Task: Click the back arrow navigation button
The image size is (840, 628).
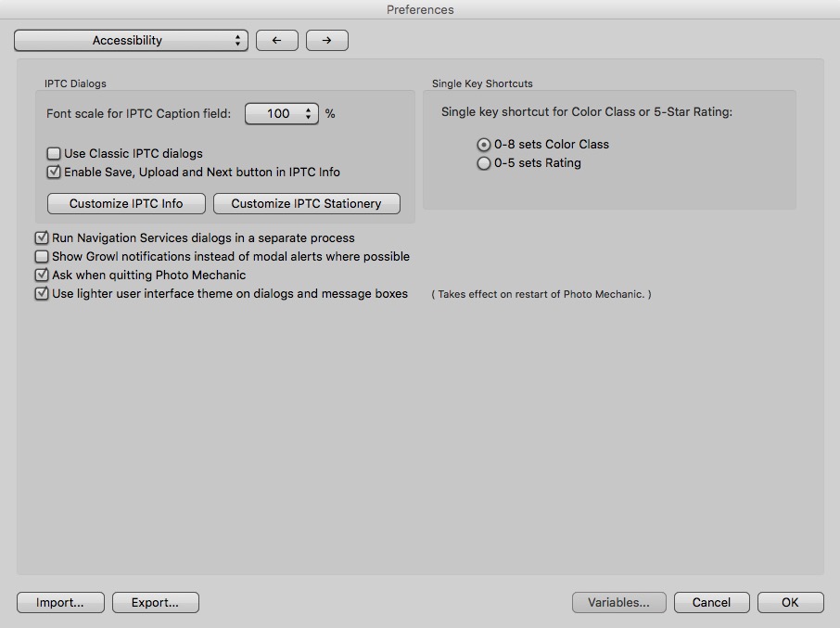Action: (276, 41)
